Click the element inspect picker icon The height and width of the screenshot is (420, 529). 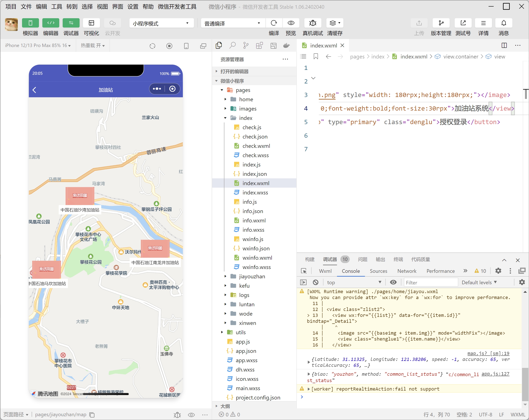tap(304, 271)
